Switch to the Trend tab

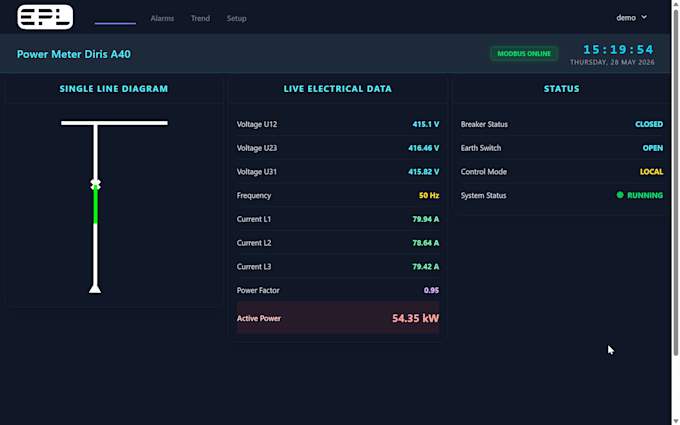[x=200, y=18]
